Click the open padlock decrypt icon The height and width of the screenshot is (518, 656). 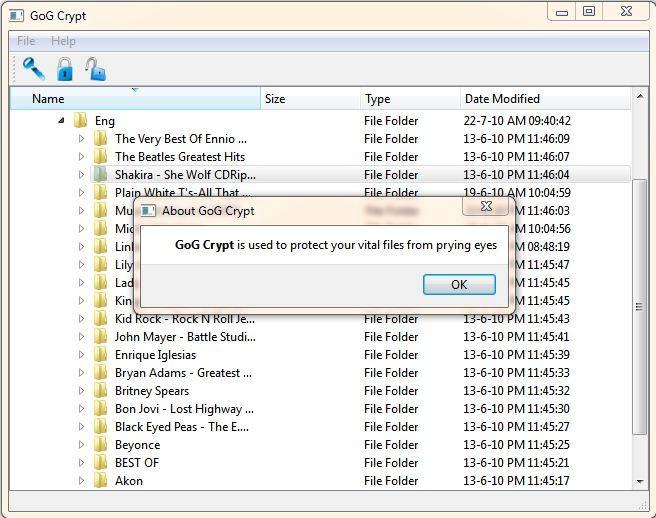[x=95, y=69]
